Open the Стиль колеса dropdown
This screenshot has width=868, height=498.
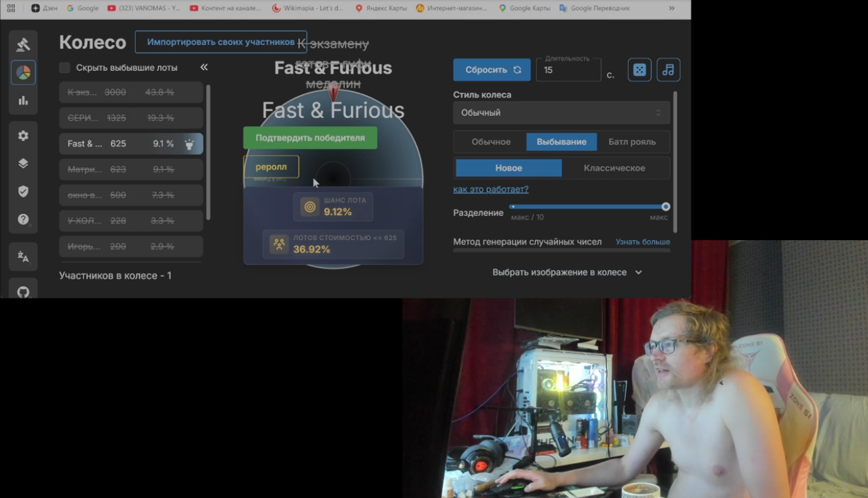click(561, 113)
